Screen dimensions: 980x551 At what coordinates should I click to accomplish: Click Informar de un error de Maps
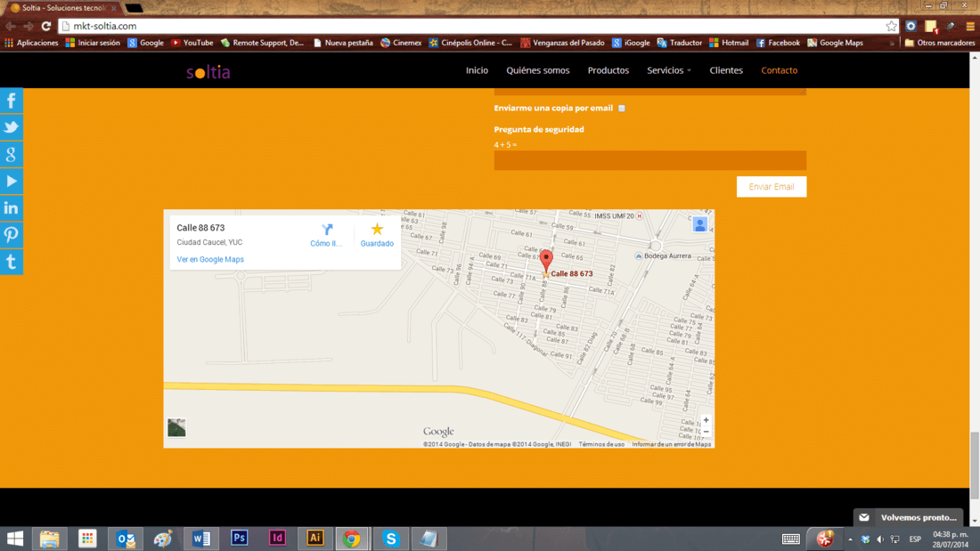(671, 444)
